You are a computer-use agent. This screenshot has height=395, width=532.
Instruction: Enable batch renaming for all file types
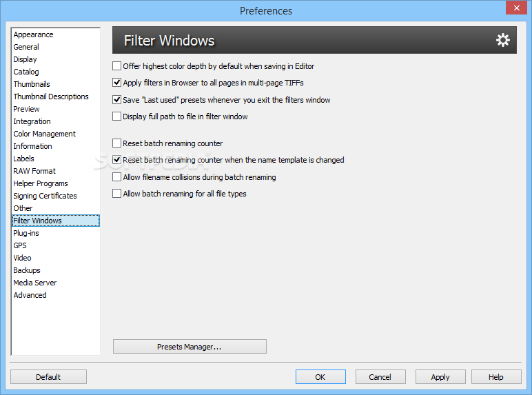pyautogui.click(x=116, y=194)
